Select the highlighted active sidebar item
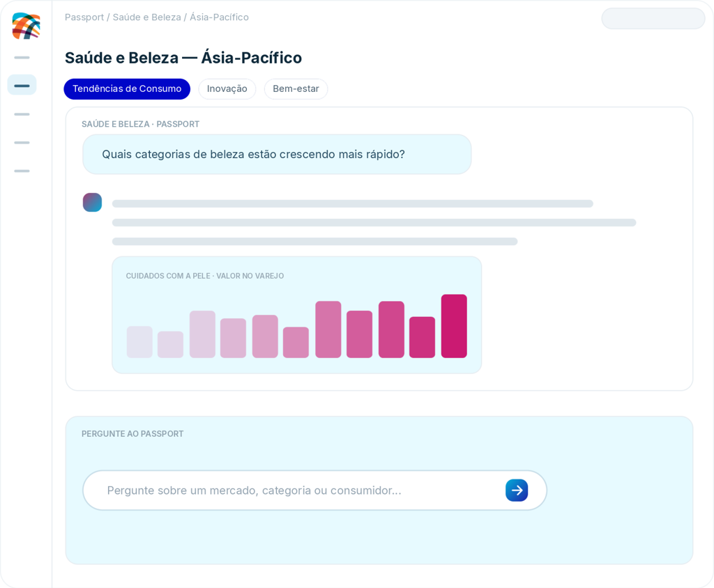This screenshot has width=714, height=588. [x=22, y=85]
